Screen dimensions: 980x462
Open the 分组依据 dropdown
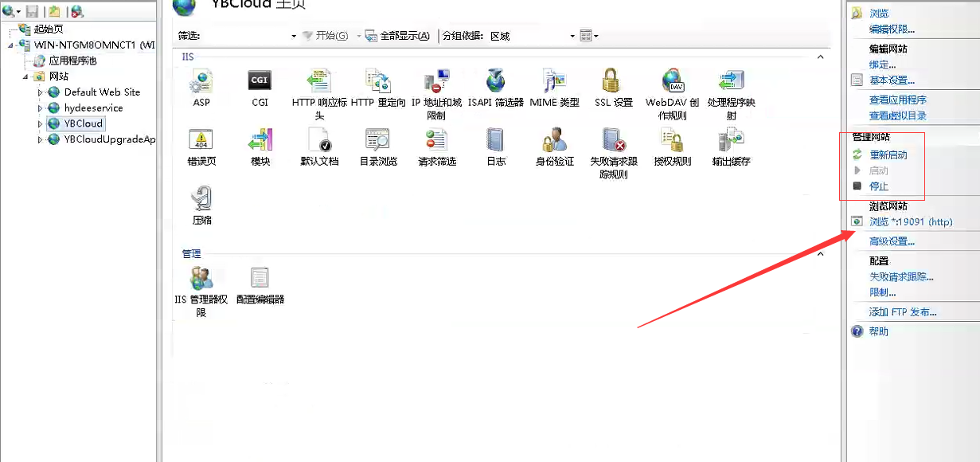(x=572, y=36)
